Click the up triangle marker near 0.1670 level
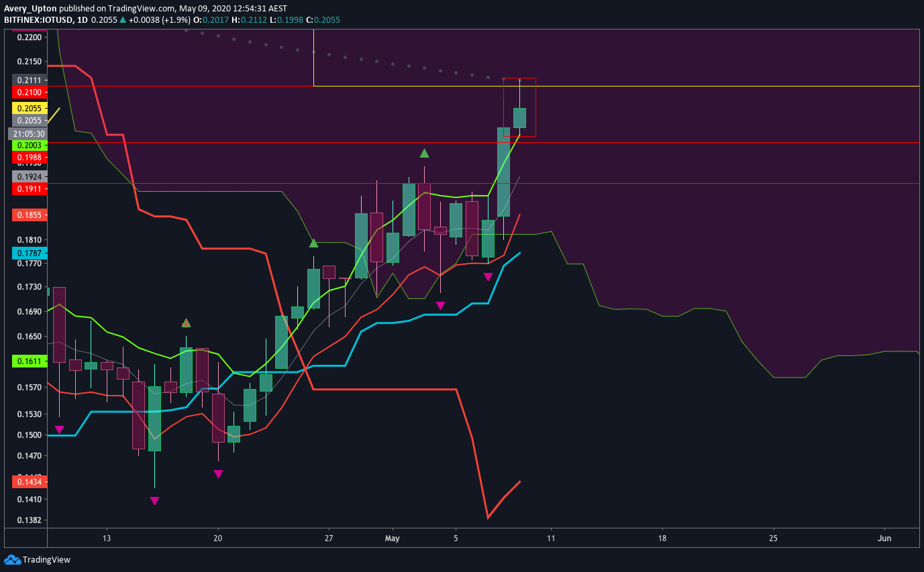This screenshot has width=924, height=572. pyautogui.click(x=186, y=323)
